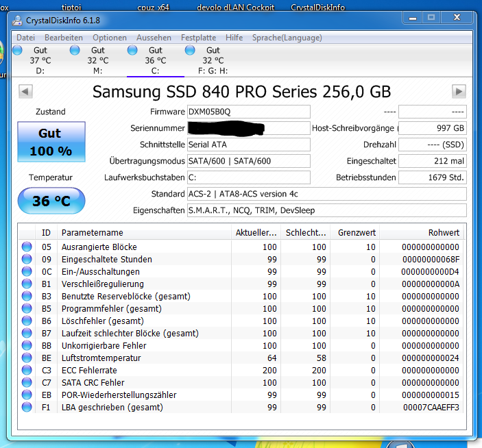
Task: Click the ID column header
Action: click(x=46, y=233)
